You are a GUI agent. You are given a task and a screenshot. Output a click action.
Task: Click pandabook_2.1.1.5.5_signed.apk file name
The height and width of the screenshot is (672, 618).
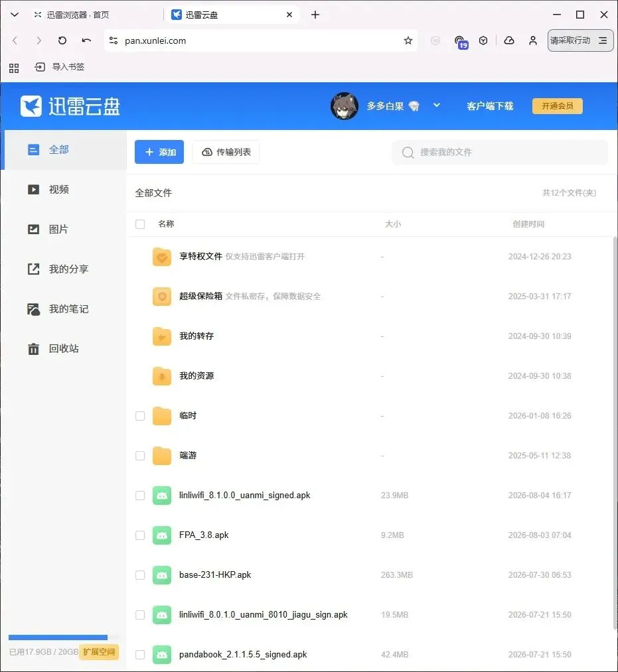click(243, 655)
